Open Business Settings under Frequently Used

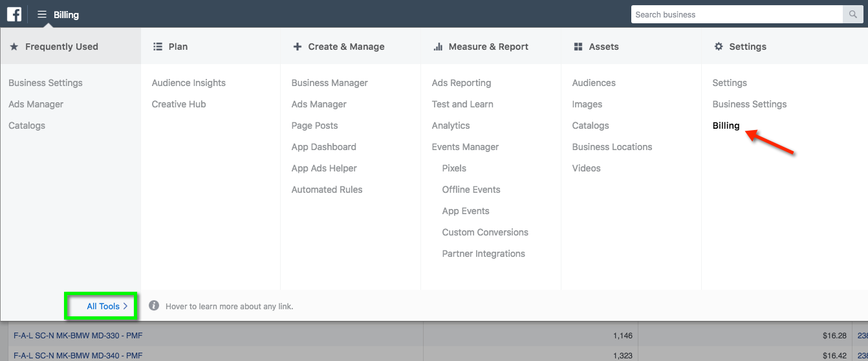pyautogui.click(x=45, y=83)
